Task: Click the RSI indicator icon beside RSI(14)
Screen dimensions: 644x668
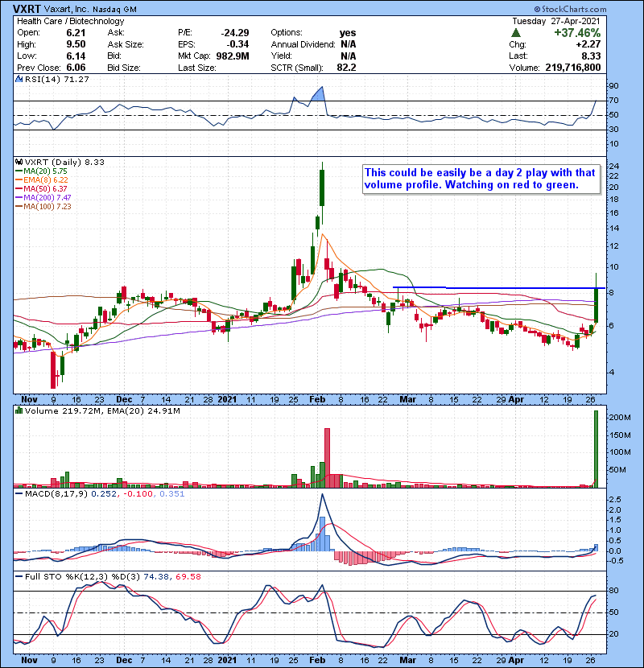Action: [19, 79]
